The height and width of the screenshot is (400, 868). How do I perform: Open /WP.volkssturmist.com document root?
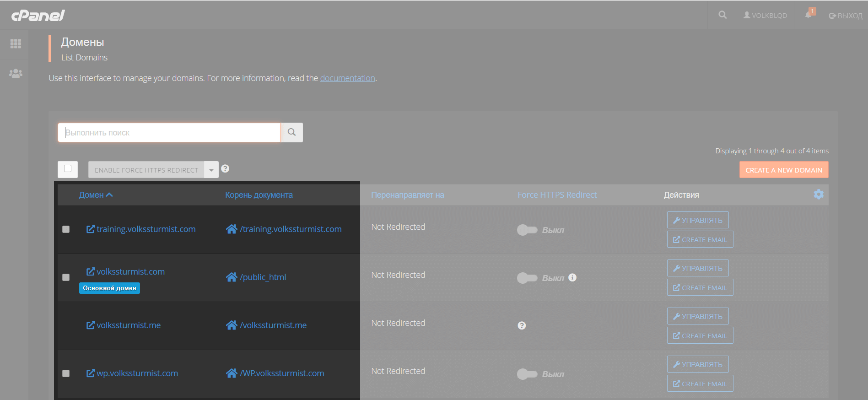coord(282,373)
